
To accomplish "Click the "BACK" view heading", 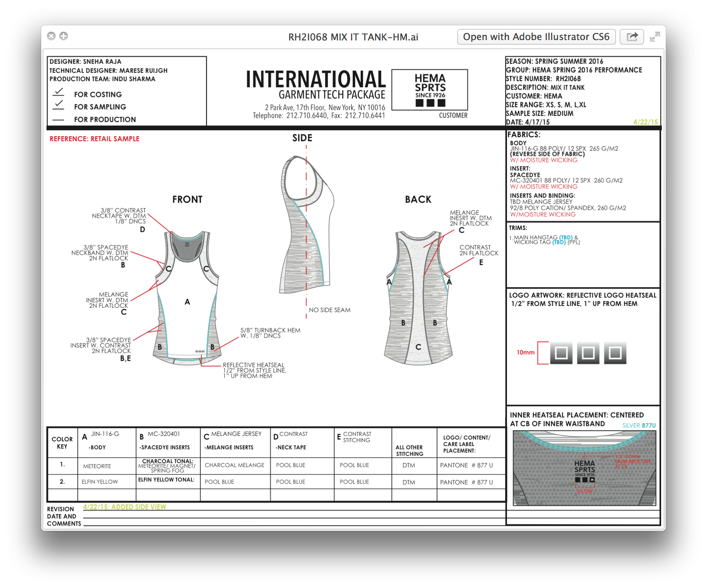I will coord(418,199).
